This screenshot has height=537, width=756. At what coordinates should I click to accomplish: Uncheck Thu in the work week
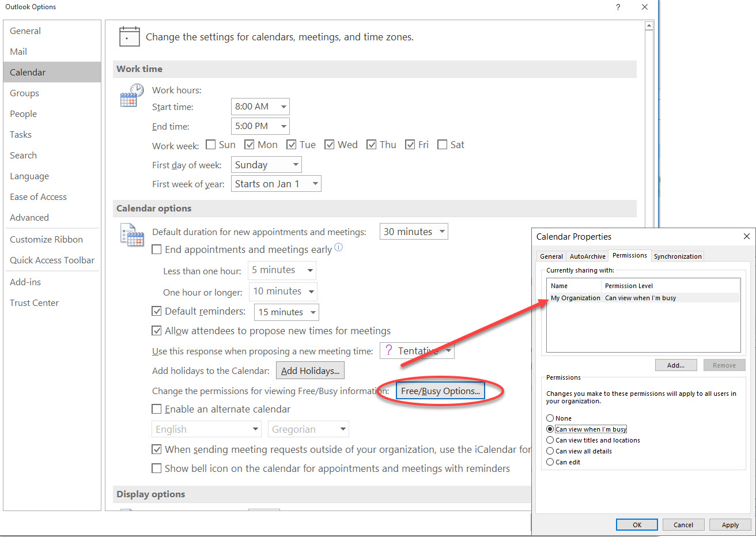pos(372,145)
